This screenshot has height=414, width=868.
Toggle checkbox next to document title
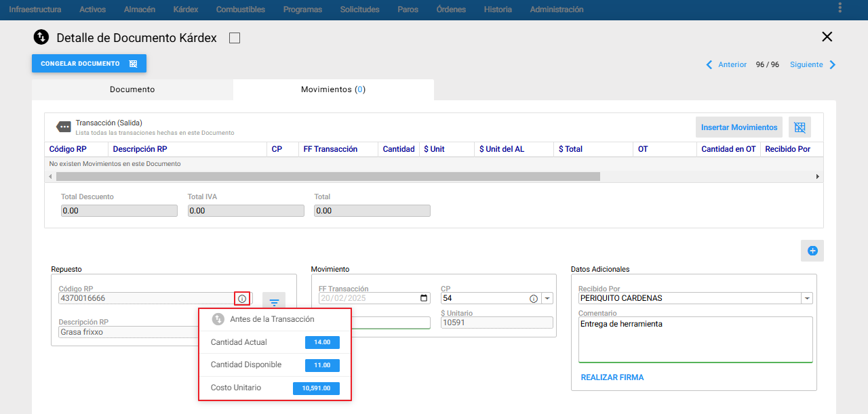pyautogui.click(x=235, y=38)
